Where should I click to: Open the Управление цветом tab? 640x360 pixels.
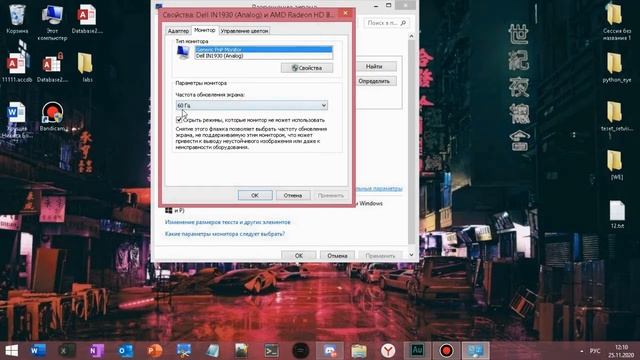pos(244,31)
